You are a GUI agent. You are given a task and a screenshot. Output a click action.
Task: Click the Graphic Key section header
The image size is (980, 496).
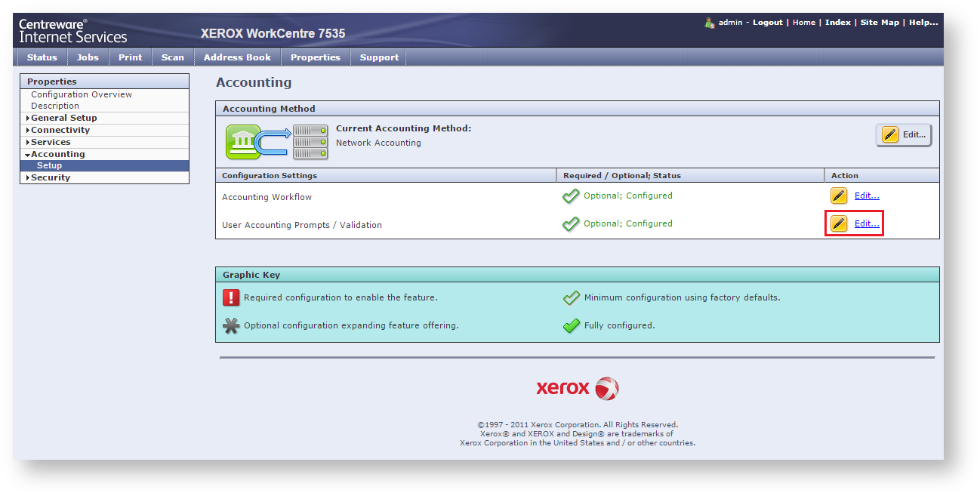[578, 275]
